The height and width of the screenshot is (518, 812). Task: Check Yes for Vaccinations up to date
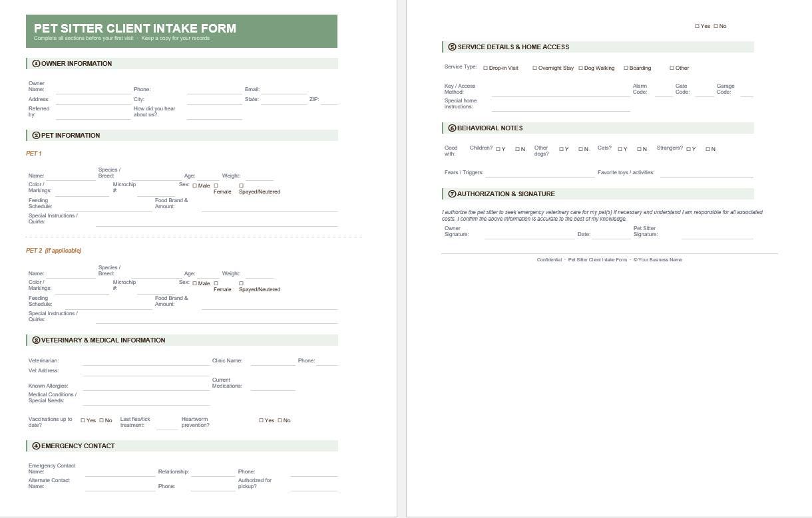pos(83,420)
